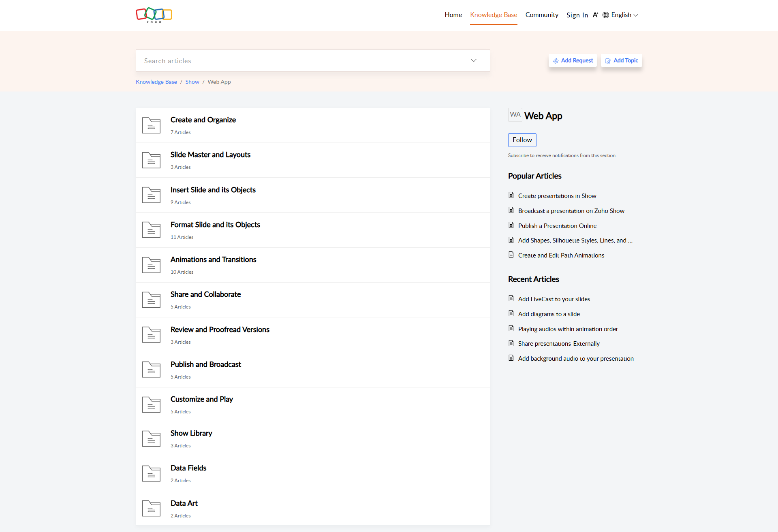Click the globe language icon
Image resolution: width=778 pixels, height=532 pixels.
point(606,15)
